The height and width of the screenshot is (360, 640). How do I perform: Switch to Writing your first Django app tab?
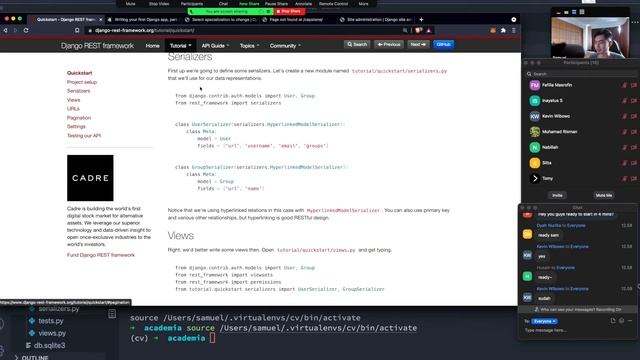[145, 19]
